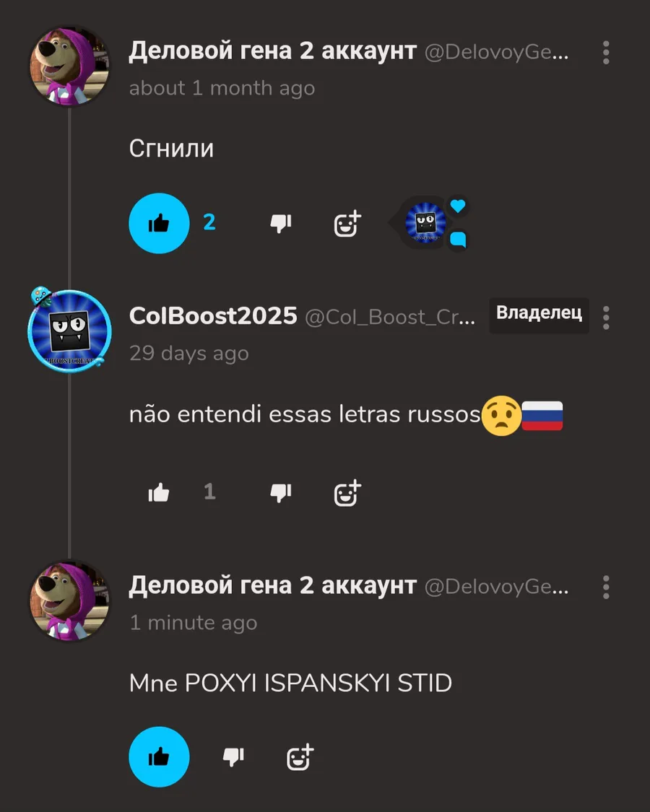Like the ColBoost2025 comment
The image size is (650, 812).
[159, 492]
